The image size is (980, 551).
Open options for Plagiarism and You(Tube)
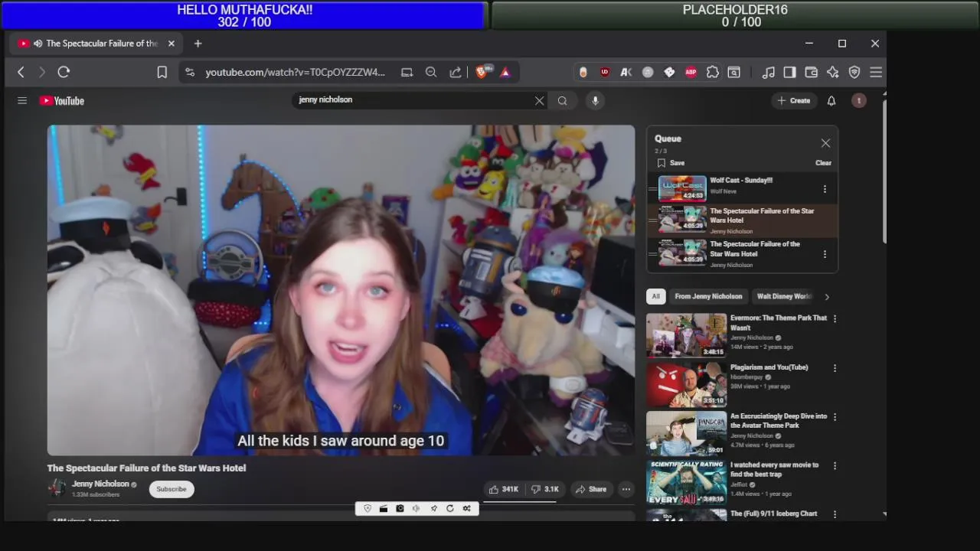(835, 368)
